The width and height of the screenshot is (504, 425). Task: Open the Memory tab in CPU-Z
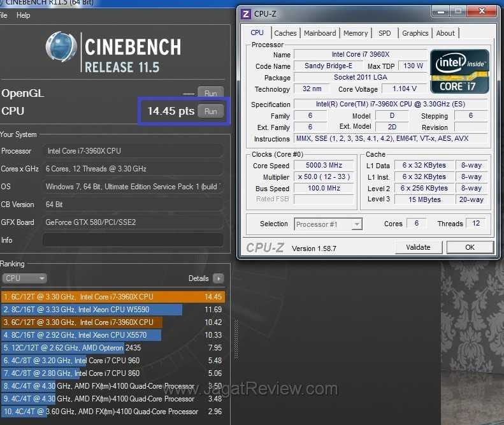click(x=356, y=33)
